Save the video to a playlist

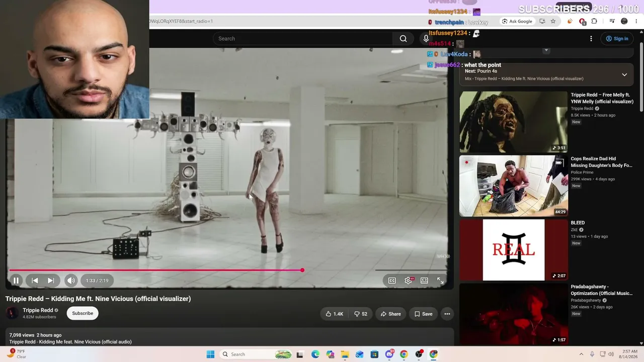coord(424,314)
